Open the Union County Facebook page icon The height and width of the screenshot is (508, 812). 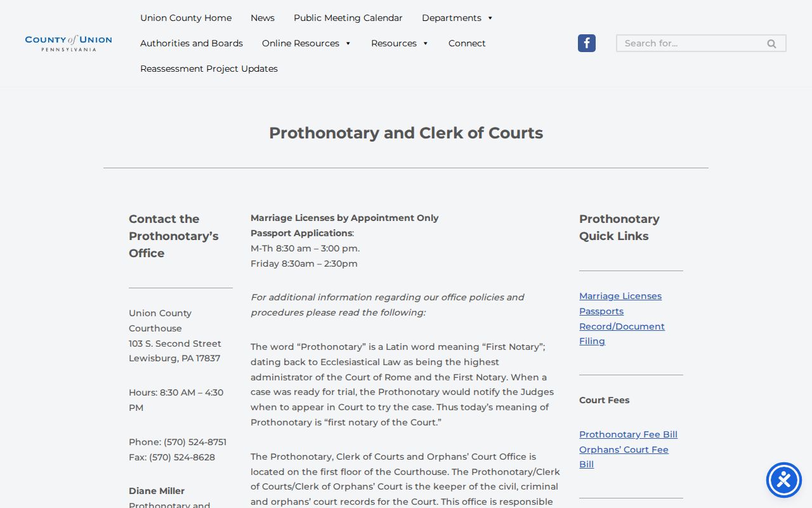point(587,43)
